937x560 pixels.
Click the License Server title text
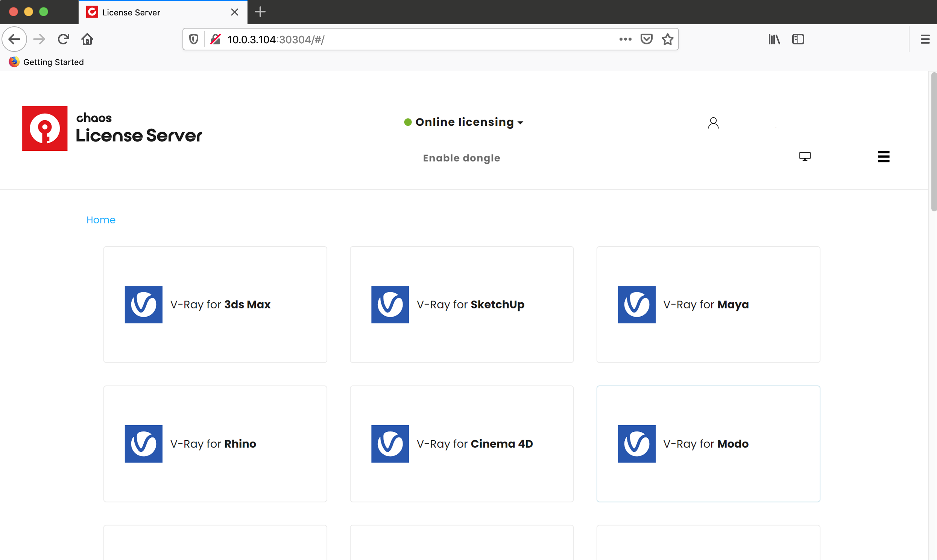[139, 135]
